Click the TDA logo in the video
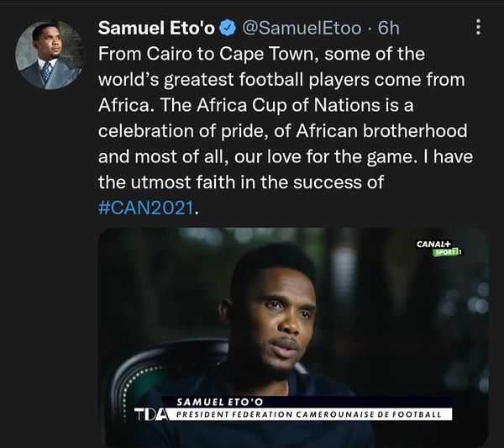 [x=150, y=414]
